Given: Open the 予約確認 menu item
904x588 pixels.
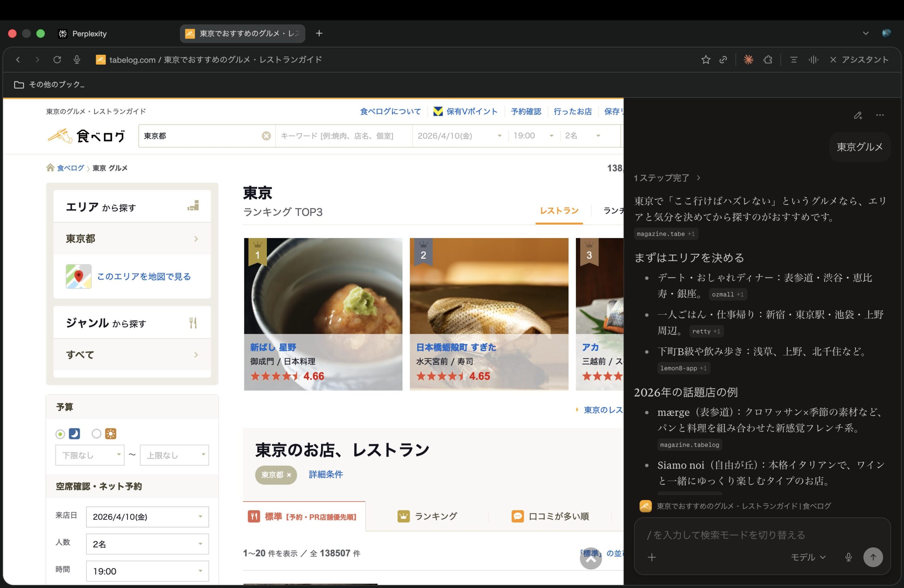Looking at the screenshot, I should [526, 111].
